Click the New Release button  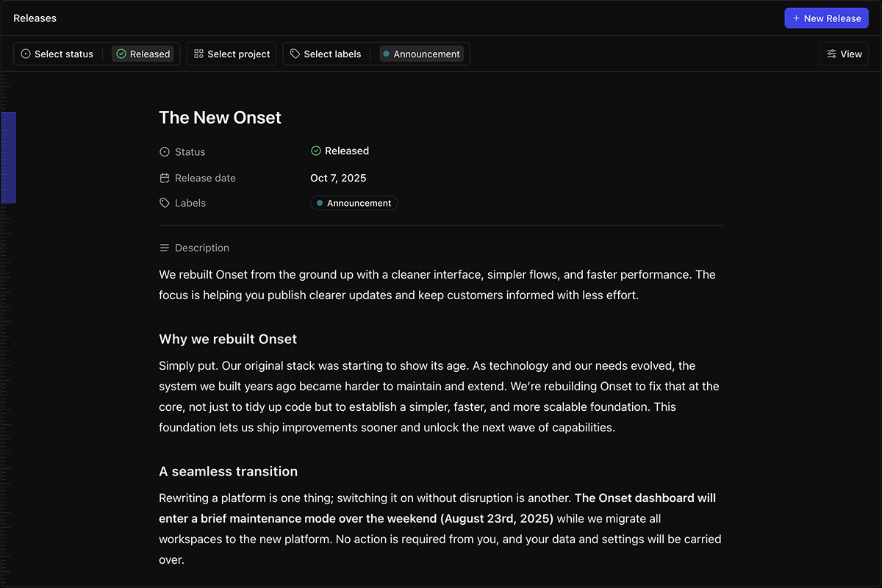pyautogui.click(x=826, y=18)
